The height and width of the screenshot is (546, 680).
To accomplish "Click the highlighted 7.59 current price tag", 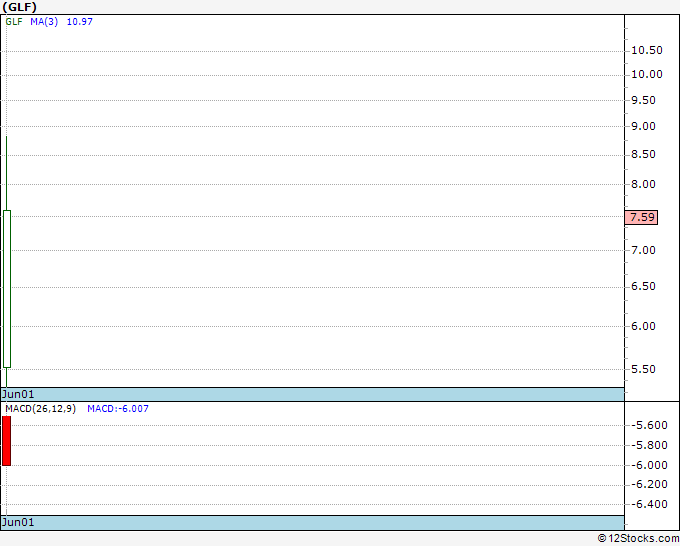I will pos(641,217).
